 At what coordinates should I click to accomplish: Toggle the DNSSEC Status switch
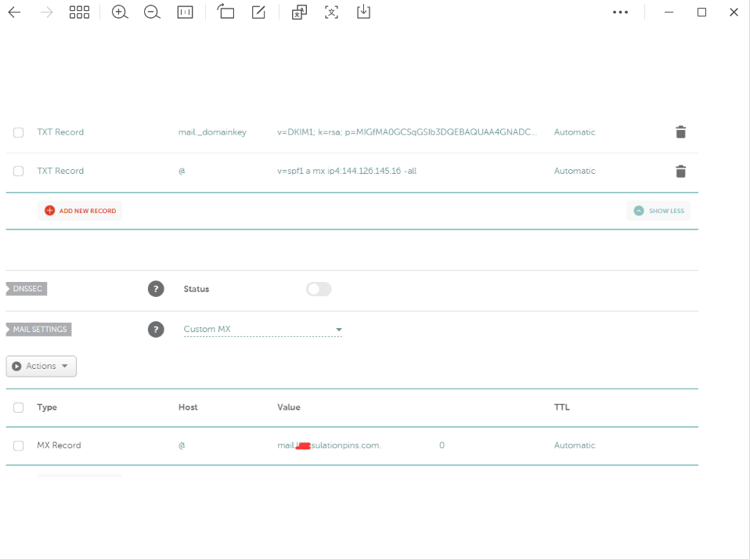point(319,289)
